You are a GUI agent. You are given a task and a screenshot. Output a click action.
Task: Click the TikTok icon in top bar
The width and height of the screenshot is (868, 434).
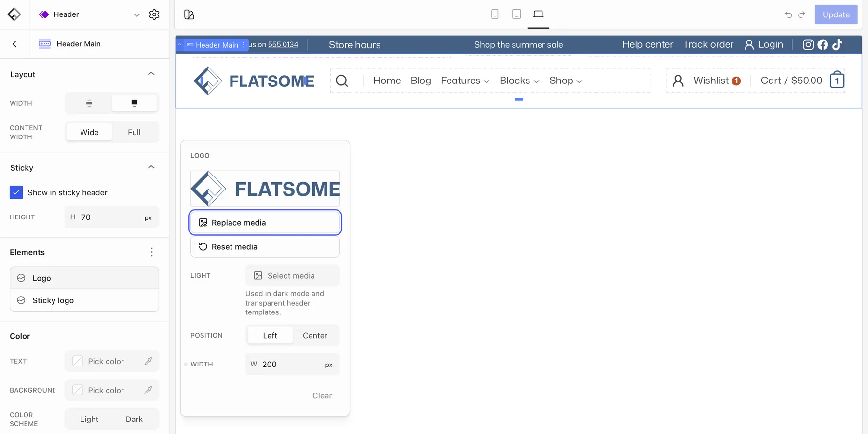[837, 44]
